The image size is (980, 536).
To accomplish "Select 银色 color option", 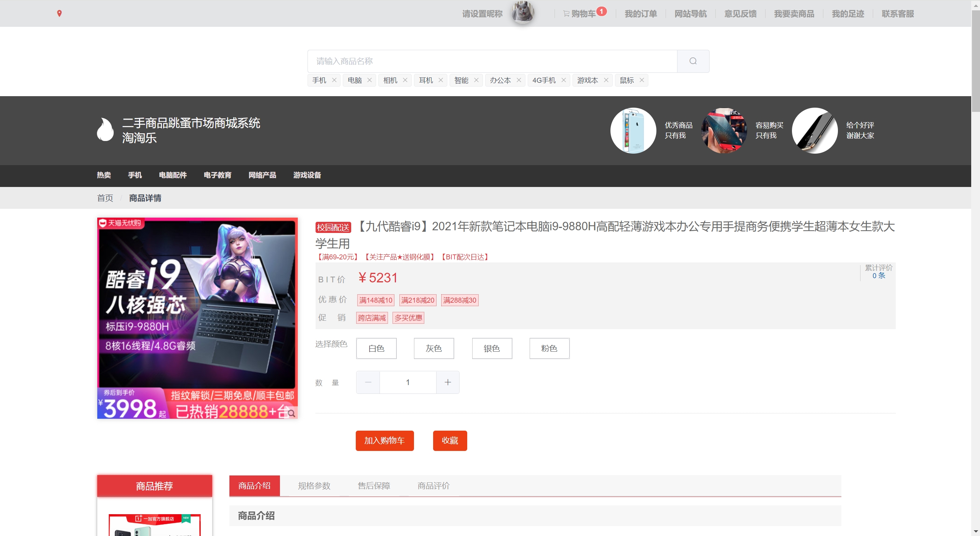I will click(x=492, y=348).
